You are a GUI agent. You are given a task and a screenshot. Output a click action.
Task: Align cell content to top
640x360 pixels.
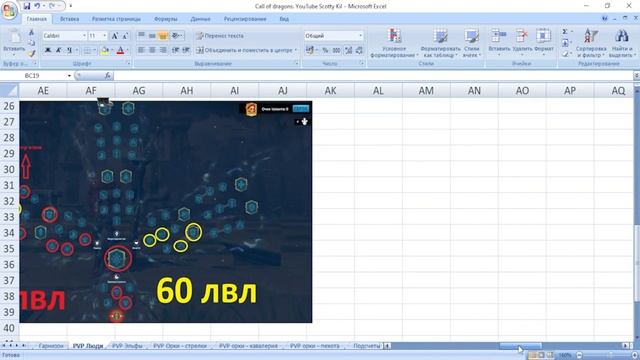tap(141, 36)
